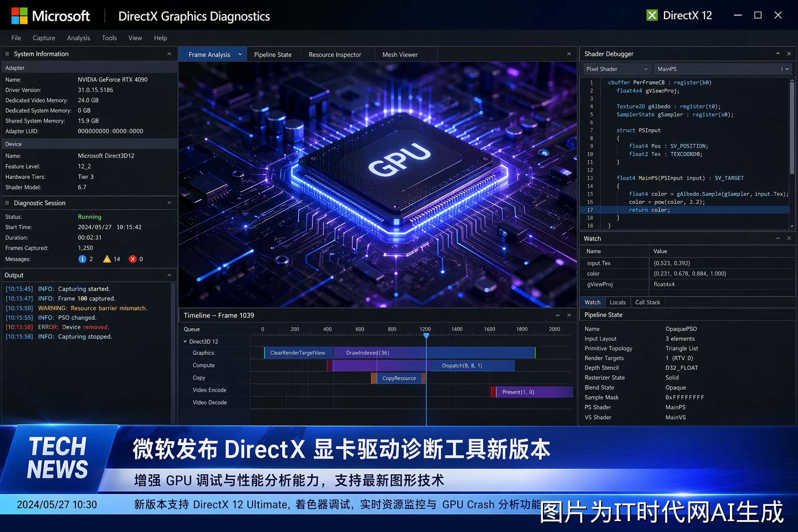
Task: Click the Depth Stencil D32_FLOAT value
Action: tap(682, 368)
